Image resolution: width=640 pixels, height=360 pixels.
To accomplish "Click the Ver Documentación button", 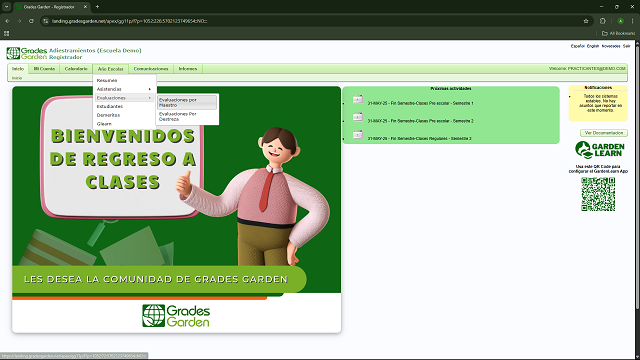I will pos(604,133).
